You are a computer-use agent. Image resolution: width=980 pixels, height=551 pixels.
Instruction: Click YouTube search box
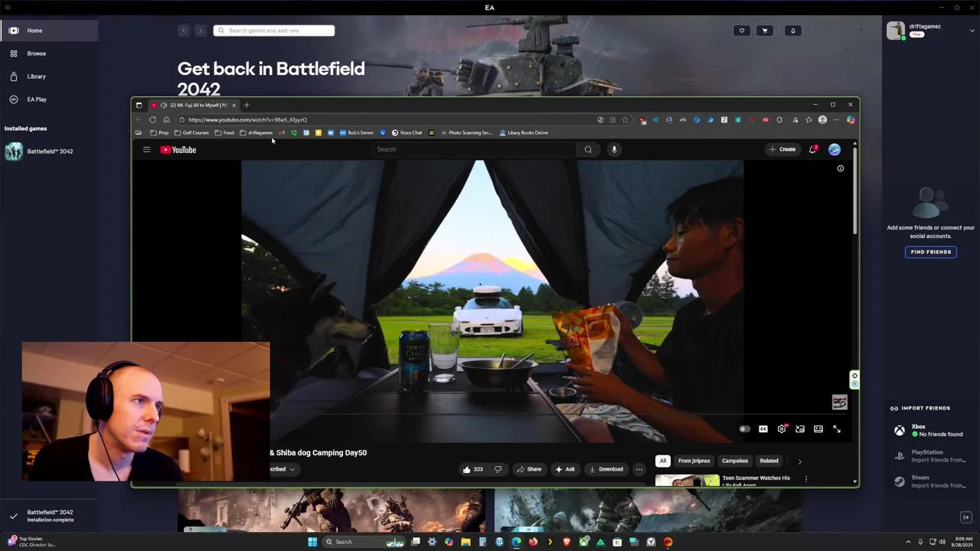[x=475, y=149]
